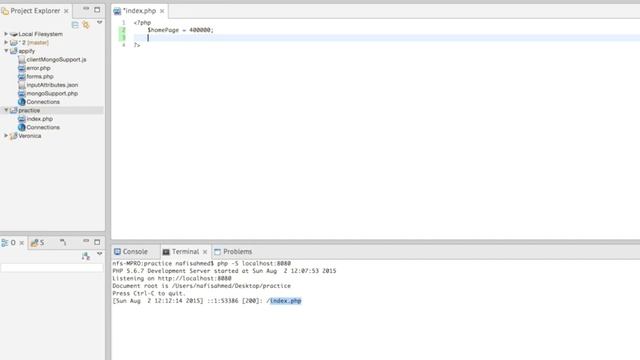The height and width of the screenshot is (360, 640).
Task: Click the closing ?> tag line
Action: (137, 45)
